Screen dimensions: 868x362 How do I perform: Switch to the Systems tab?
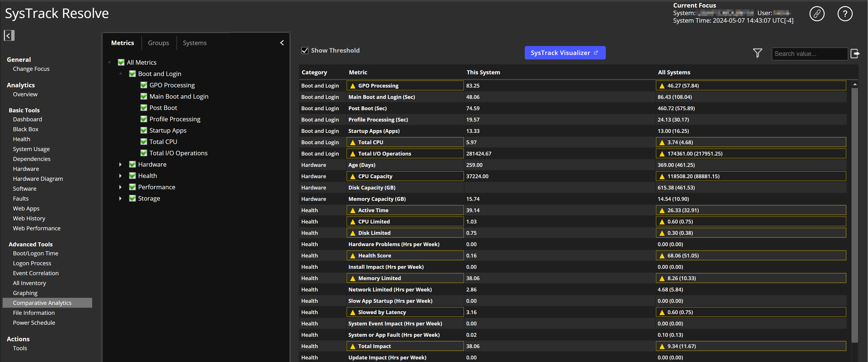[x=195, y=43]
